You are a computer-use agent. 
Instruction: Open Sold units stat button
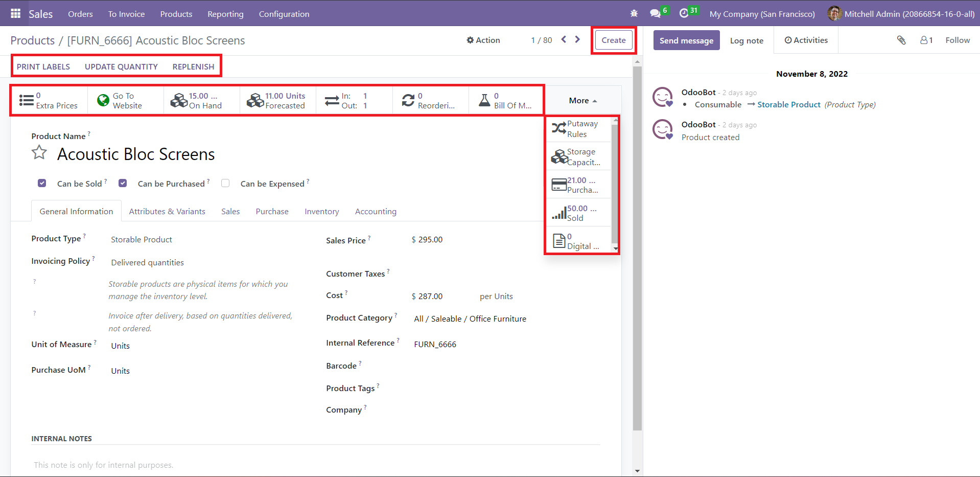579,213
